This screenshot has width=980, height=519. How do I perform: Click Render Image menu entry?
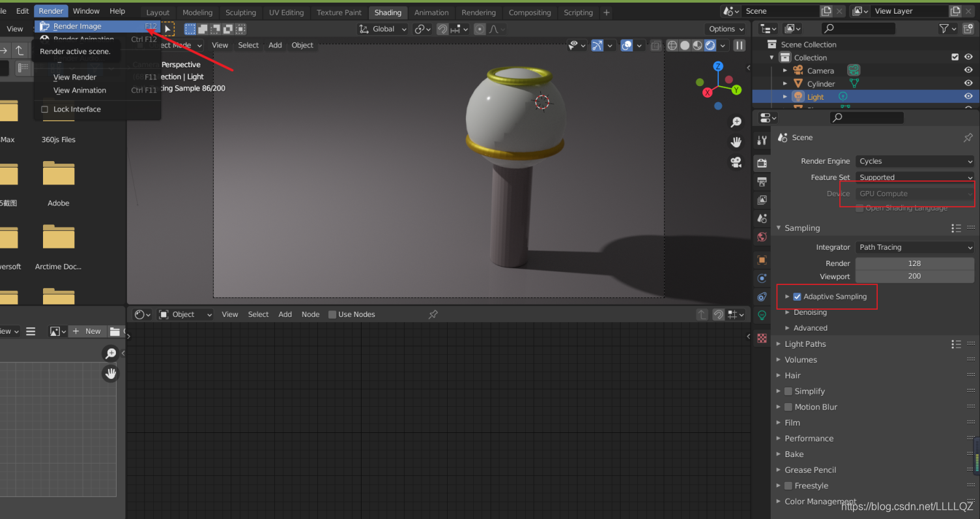(97, 26)
